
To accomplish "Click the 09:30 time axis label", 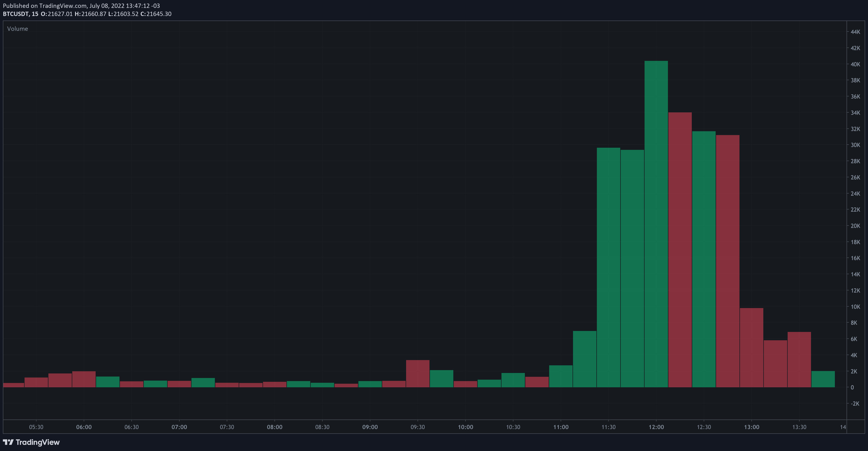I will pyautogui.click(x=418, y=427).
